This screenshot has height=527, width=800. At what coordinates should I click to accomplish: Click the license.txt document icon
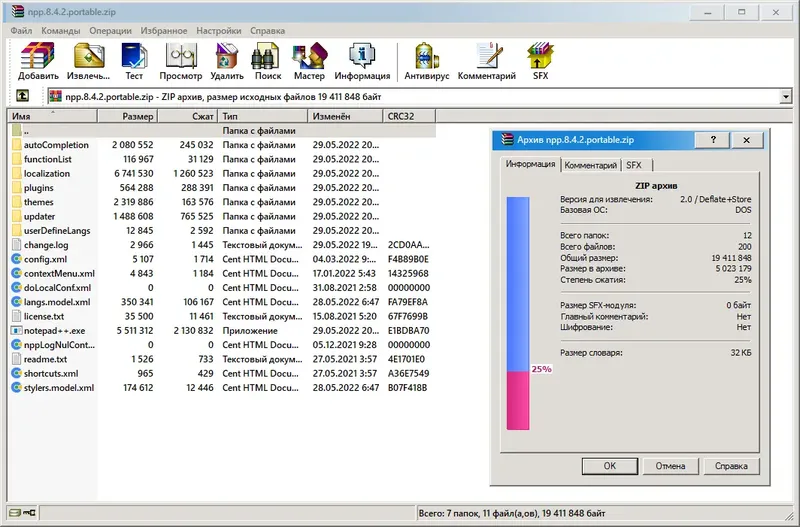point(16,316)
